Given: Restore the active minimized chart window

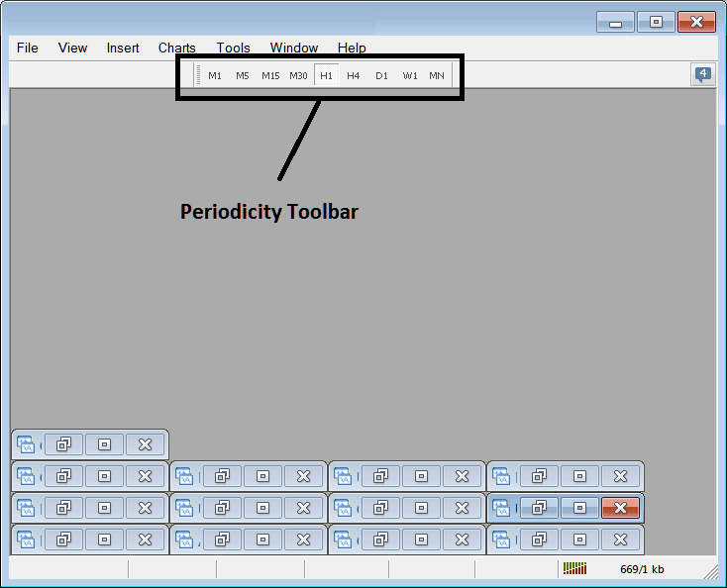Looking at the screenshot, I should [540, 508].
